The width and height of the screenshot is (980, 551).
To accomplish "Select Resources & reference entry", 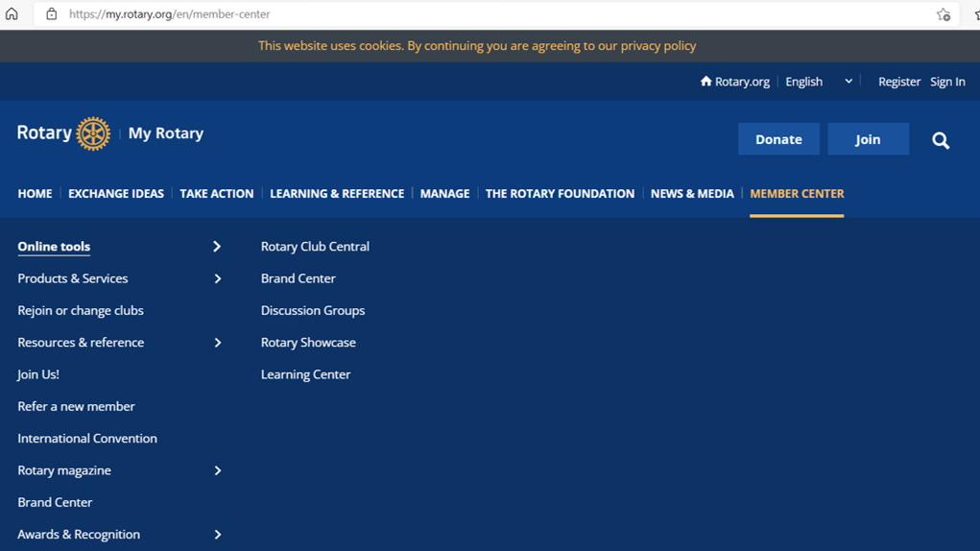I will (81, 343).
